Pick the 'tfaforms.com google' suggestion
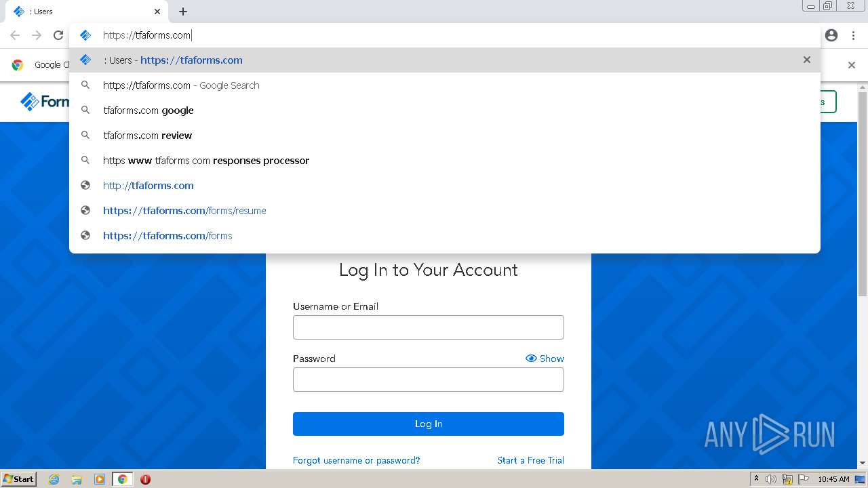Viewport: 868px width, 488px height. pyautogui.click(x=445, y=110)
